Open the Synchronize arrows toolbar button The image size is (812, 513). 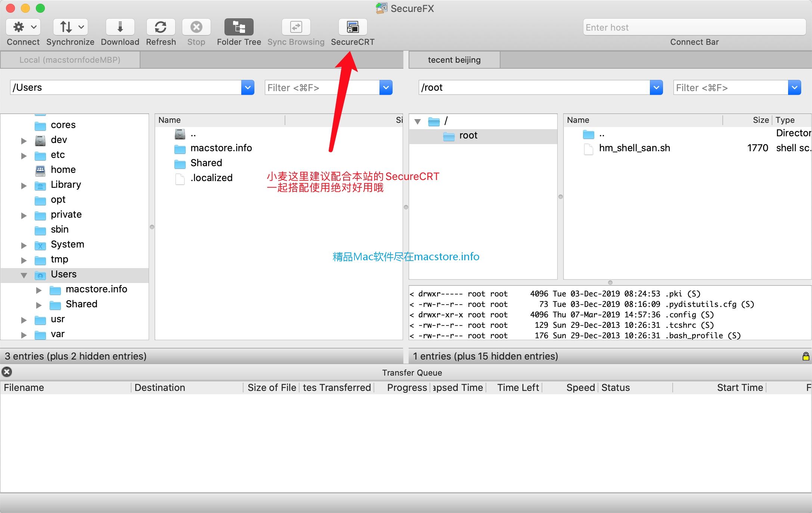(70, 27)
